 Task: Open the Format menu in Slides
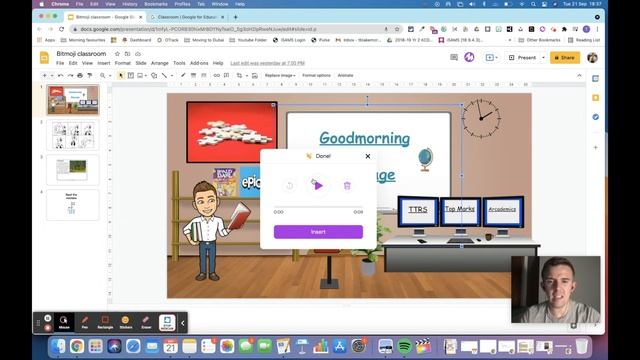122,63
